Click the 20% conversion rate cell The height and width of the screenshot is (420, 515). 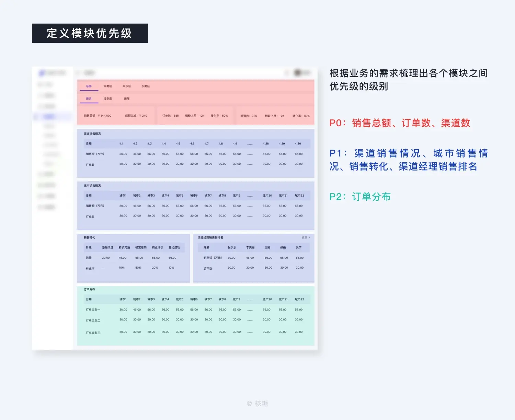tap(155, 268)
